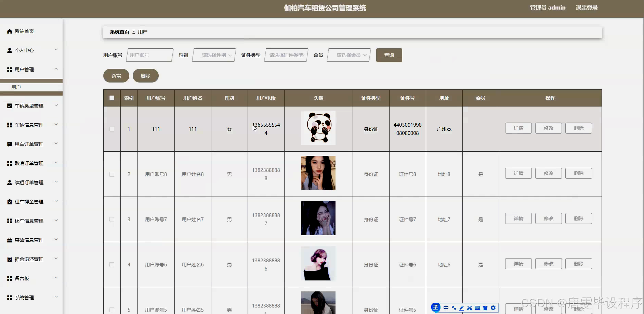Click the chart icon beside 车辆类型管理
The height and width of the screenshot is (314, 644).
[10, 106]
